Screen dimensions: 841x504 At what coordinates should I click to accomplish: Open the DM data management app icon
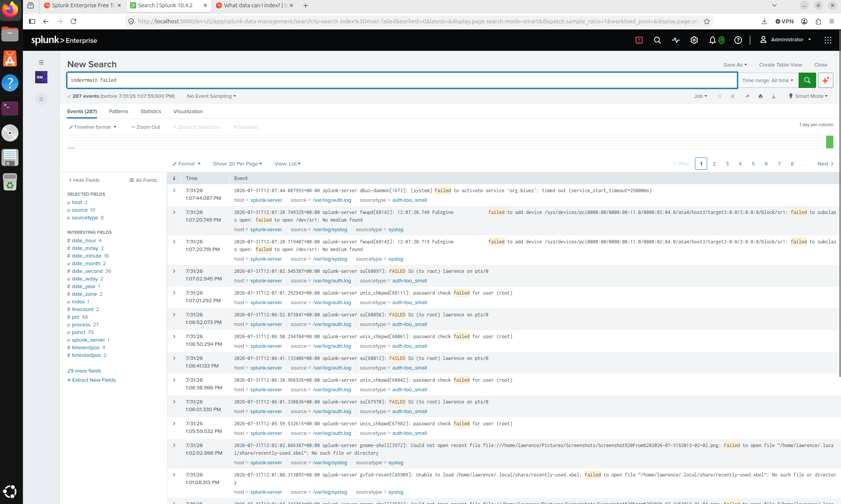41,77
